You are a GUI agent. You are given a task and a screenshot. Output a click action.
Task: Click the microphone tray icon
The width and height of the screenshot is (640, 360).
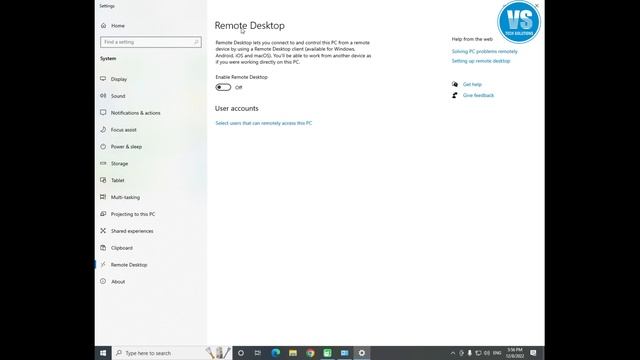click(470, 353)
